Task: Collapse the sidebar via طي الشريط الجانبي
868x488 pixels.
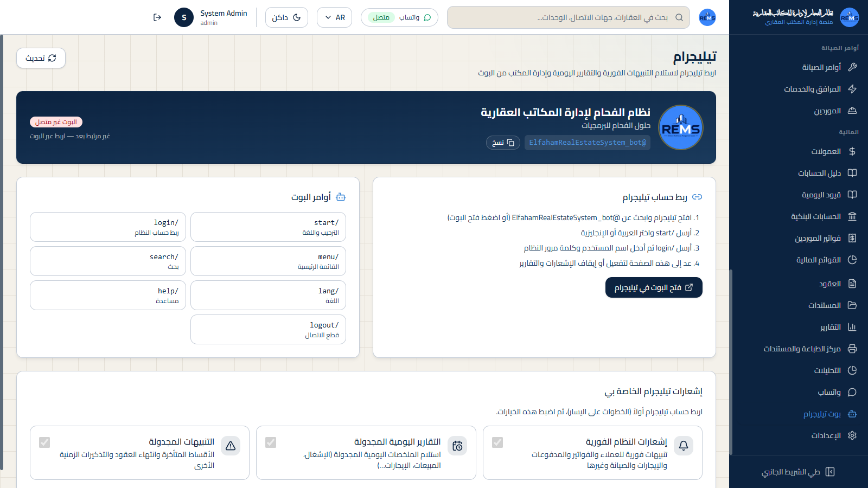Action: pyautogui.click(x=799, y=472)
